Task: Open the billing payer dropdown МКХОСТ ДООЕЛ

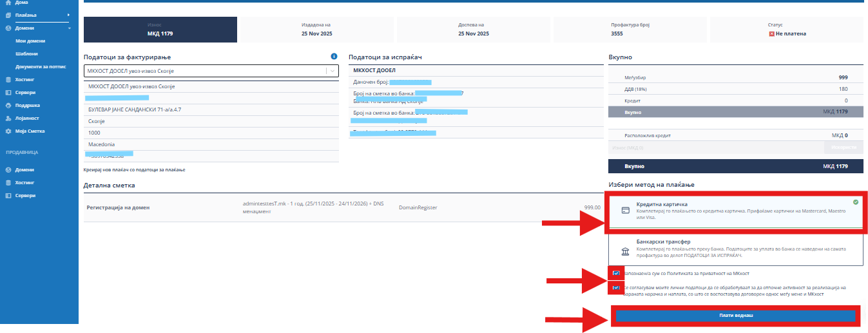Action: 211,71
